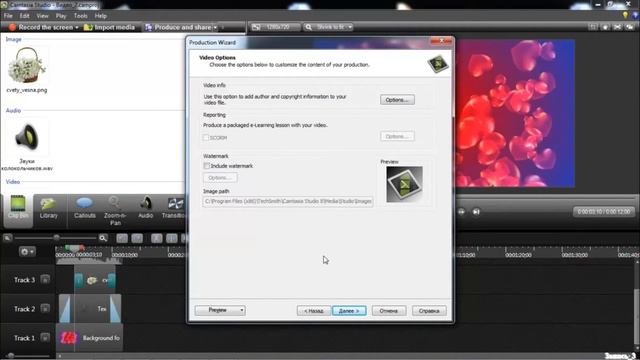Screen dimensions: 640x360
Task: Open the File menu
Action: coord(8,16)
